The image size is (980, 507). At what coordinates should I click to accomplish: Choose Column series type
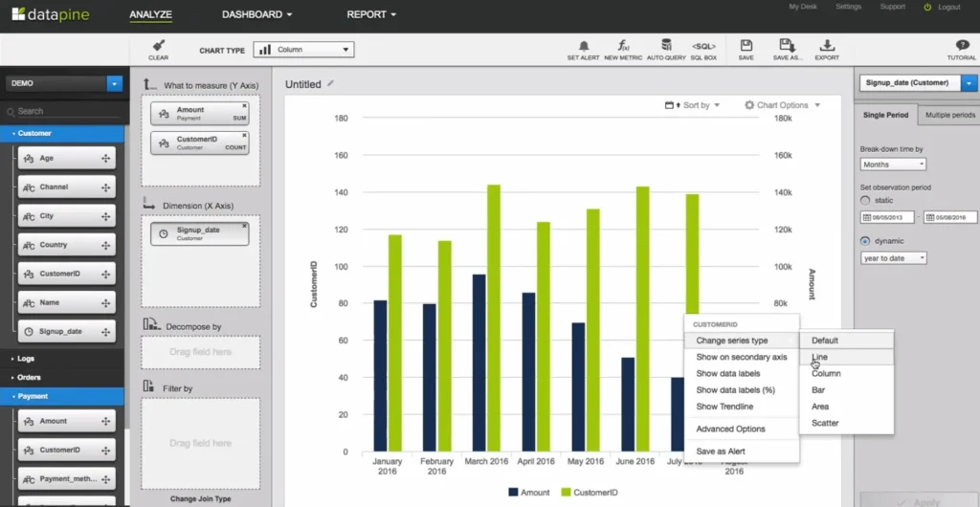click(847, 373)
